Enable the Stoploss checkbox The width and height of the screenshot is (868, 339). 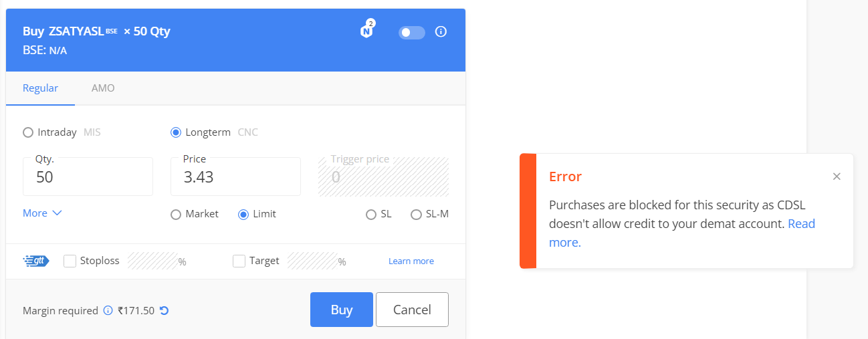click(70, 261)
